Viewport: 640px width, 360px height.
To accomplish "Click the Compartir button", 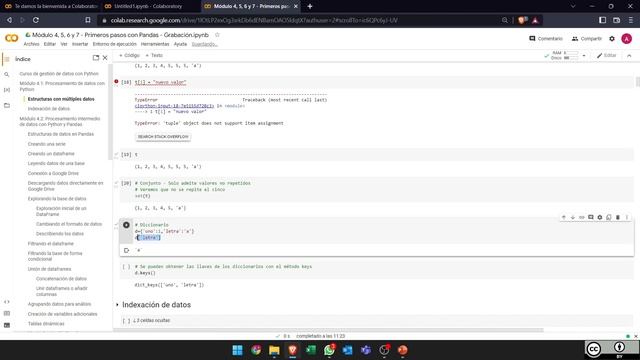I will 587,39.
